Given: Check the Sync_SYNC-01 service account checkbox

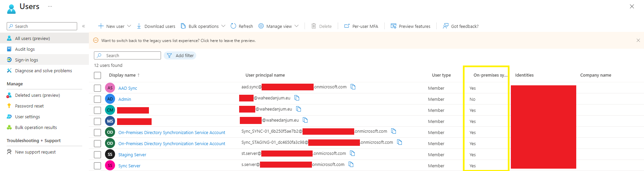Looking at the screenshot, I should (98, 132).
